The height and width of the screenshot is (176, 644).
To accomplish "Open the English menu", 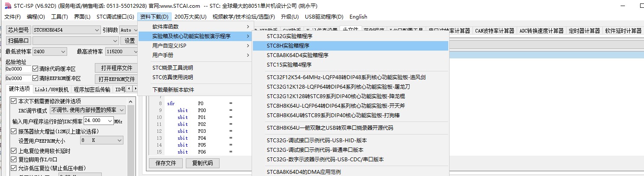I will click(x=358, y=17).
